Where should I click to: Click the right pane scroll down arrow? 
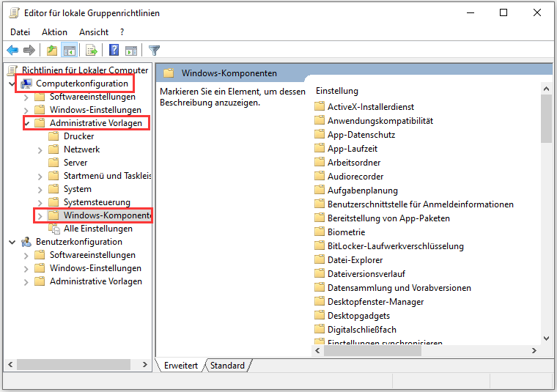pyautogui.click(x=546, y=339)
